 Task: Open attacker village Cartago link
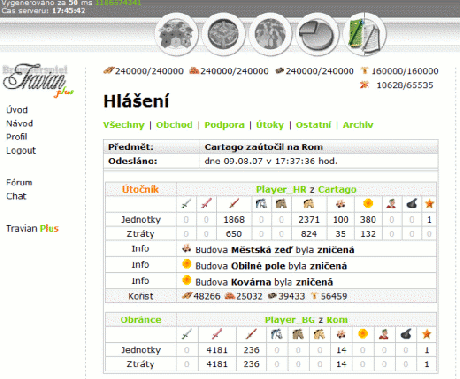(x=337, y=189)
